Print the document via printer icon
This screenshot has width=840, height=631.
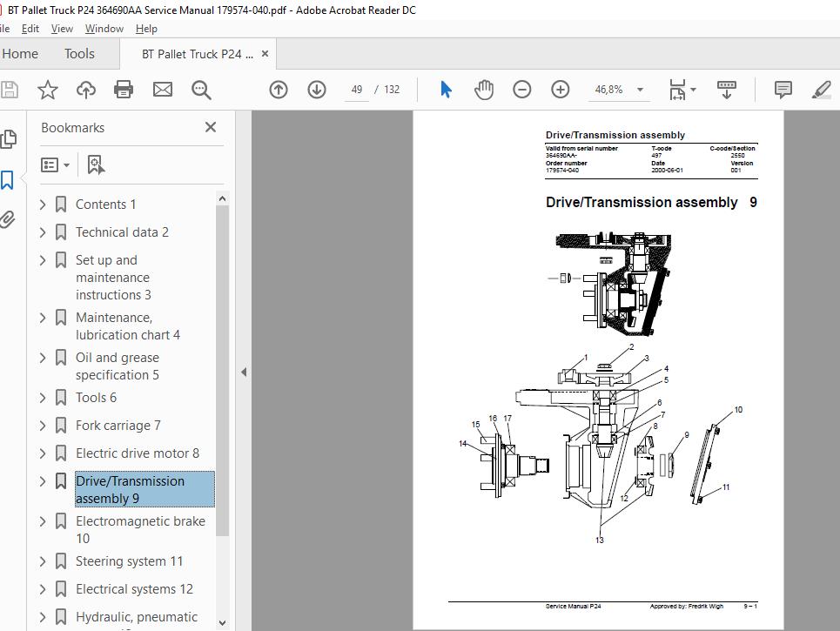[x=124, y=90]
